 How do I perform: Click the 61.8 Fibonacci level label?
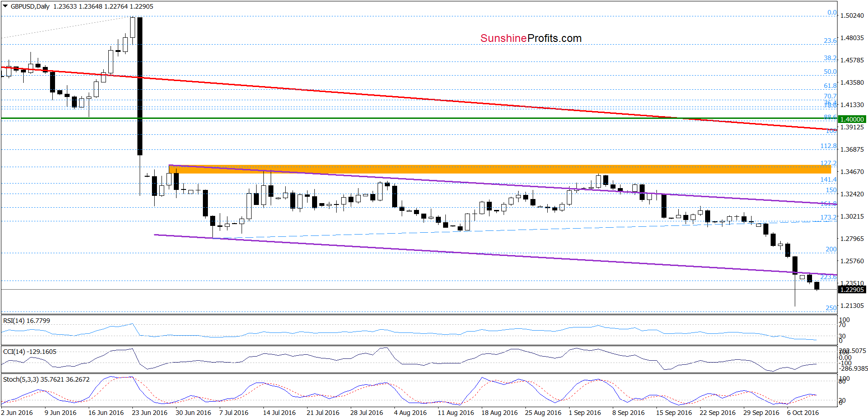[830, 86]
